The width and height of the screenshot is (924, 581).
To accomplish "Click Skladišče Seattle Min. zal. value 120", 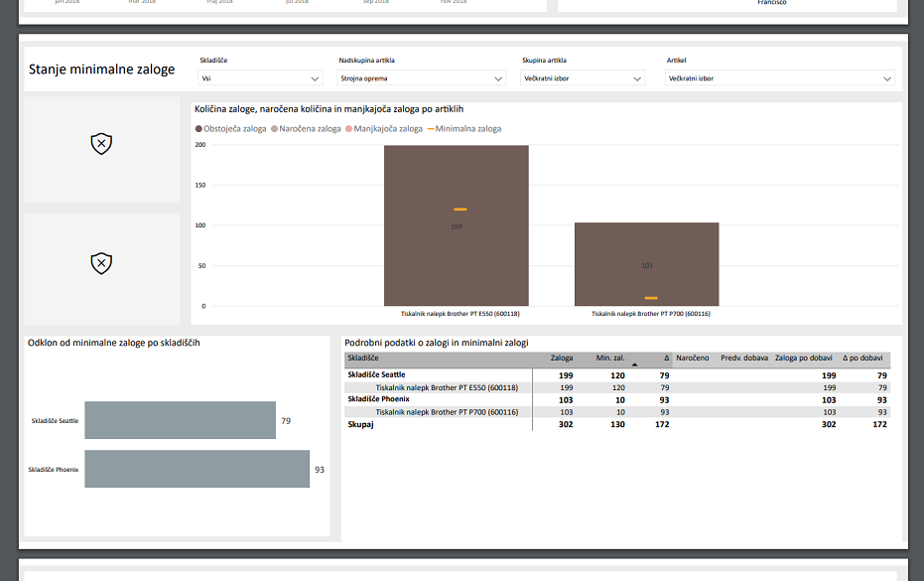I will click(x=617, y=375).
